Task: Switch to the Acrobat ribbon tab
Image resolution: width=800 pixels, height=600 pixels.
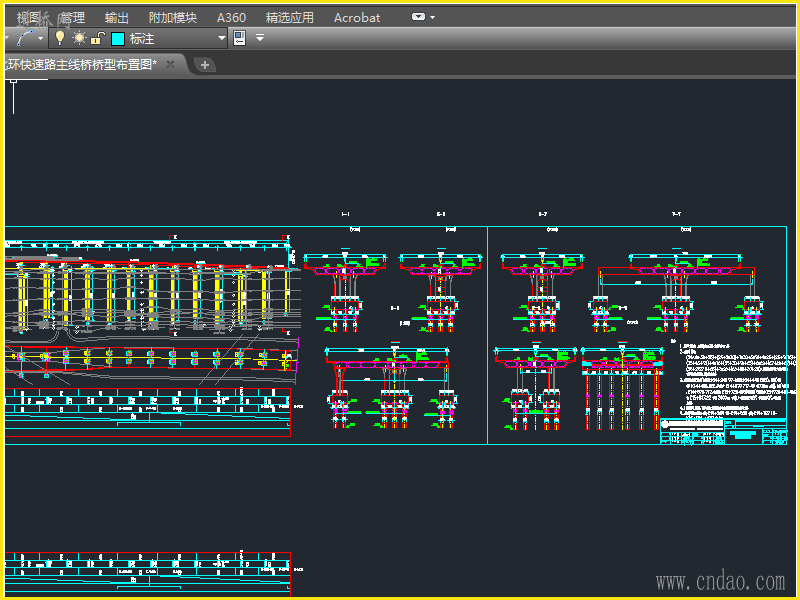Action: coord(357,17)
